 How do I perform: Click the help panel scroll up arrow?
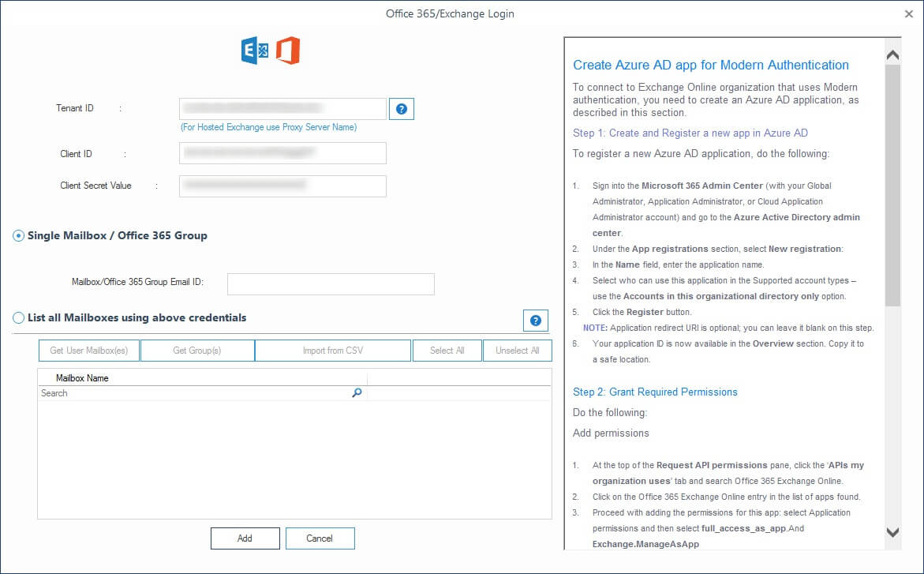point(892,55)
